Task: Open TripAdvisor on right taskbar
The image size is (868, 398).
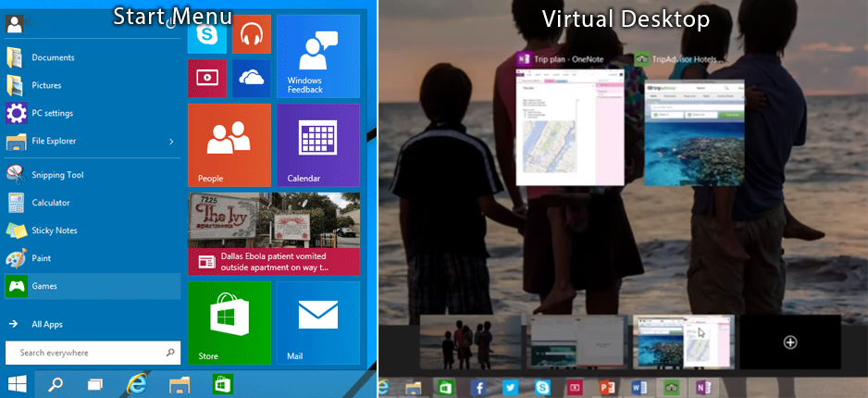Action: click(672, 388)
